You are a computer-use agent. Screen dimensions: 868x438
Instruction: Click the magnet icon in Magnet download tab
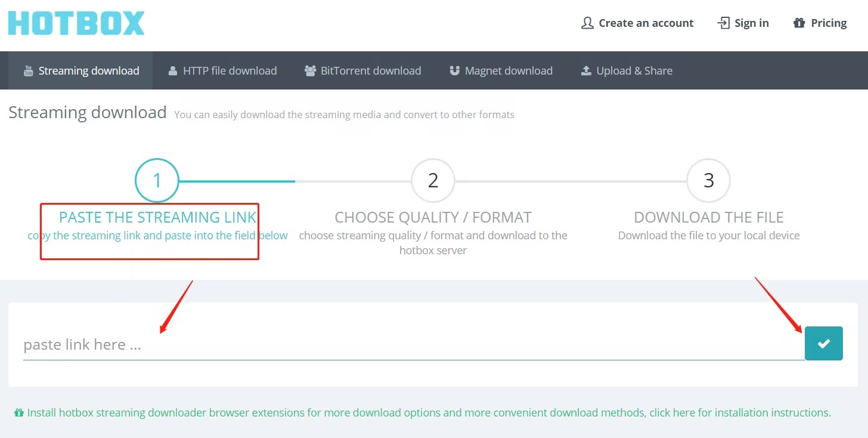coord(454,71)
